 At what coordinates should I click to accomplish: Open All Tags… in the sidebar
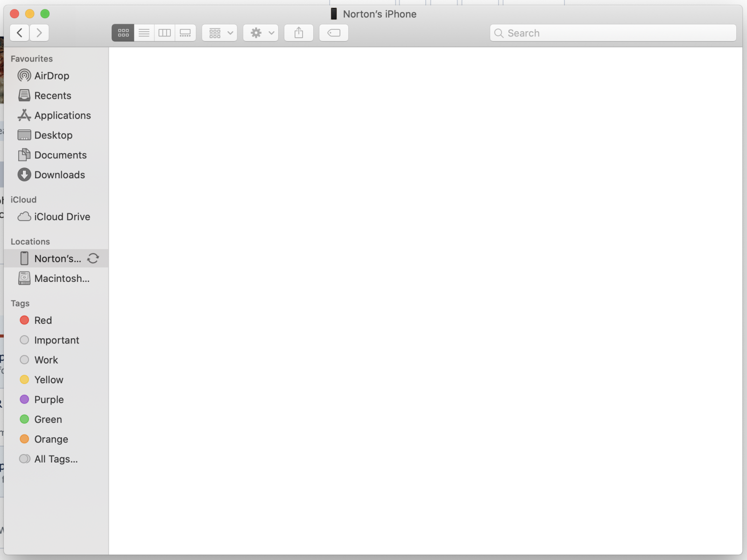56,459
